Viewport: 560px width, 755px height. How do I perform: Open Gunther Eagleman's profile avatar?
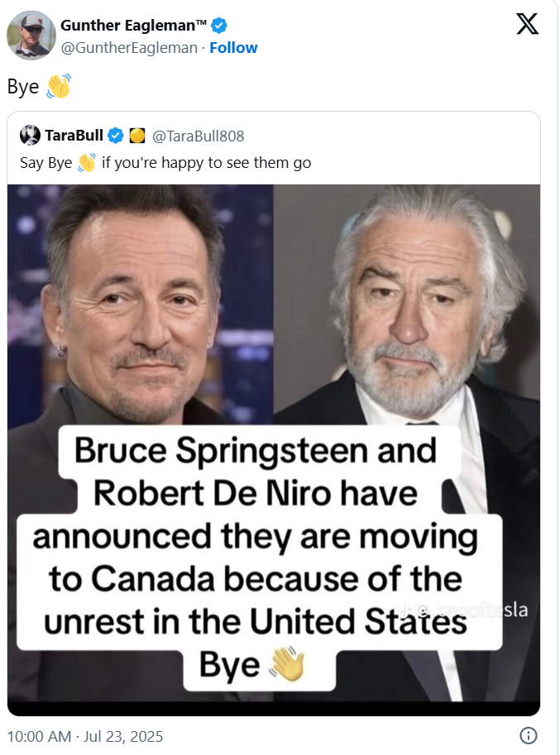pyautogui.click(x=31, y=35)
